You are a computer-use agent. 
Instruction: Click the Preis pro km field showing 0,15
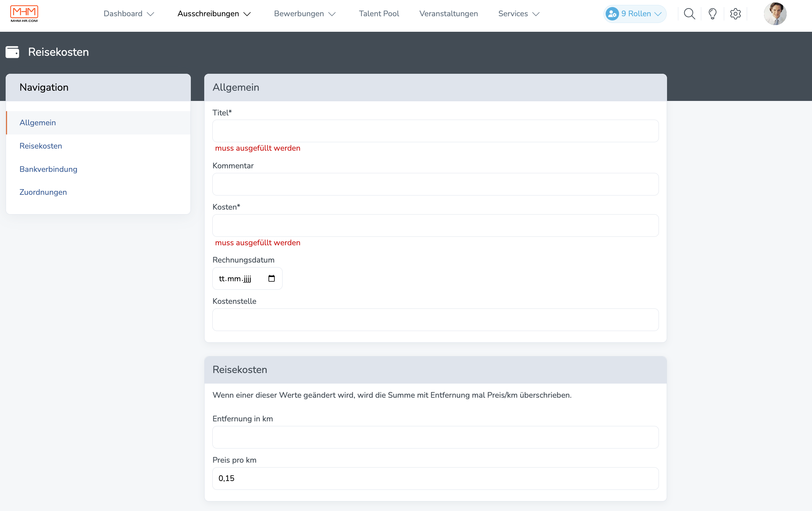click(435, 479)
